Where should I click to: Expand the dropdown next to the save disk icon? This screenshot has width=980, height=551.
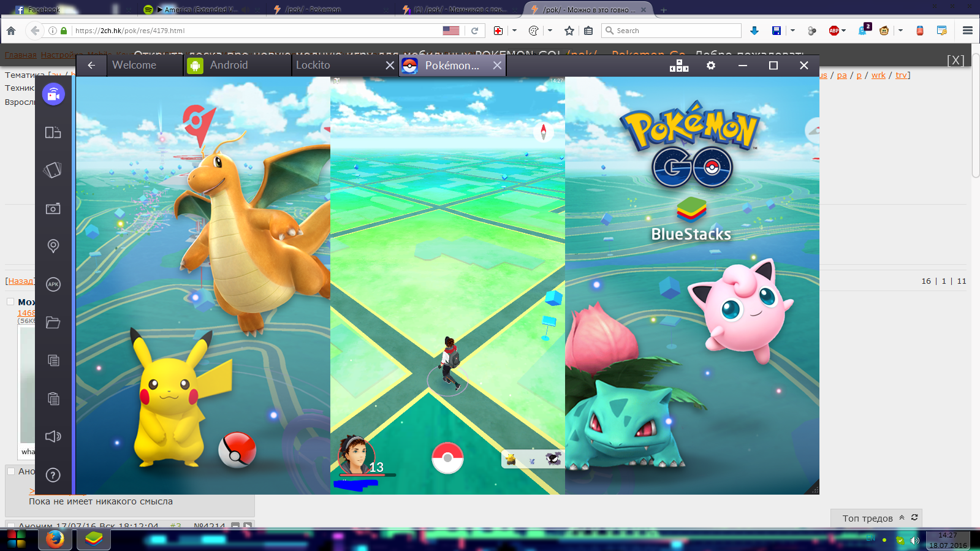tap(793, 31)
